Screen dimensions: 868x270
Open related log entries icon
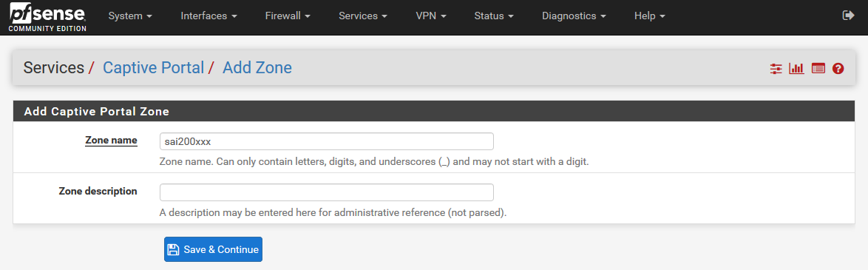click(x=818, y=69)
